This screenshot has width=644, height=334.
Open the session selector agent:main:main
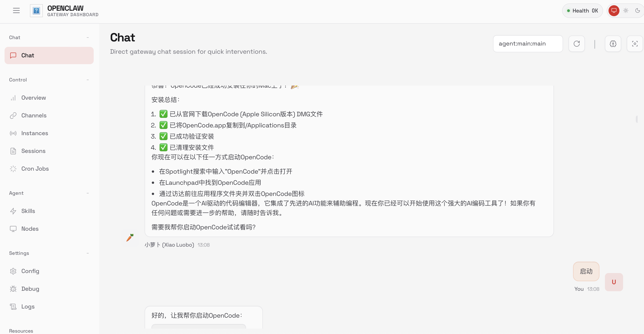click(x=528, y=44)
